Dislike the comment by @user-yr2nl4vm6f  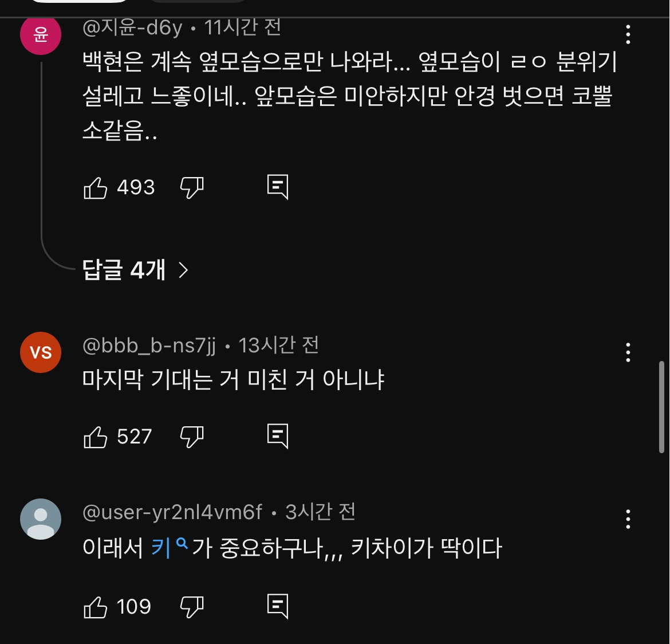click(192, 607)
